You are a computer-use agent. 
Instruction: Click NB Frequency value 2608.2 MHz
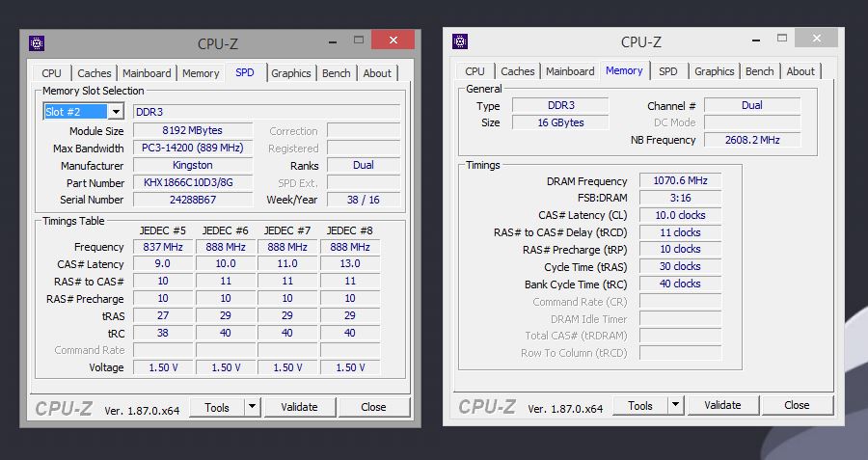click(x=752, y=140)
